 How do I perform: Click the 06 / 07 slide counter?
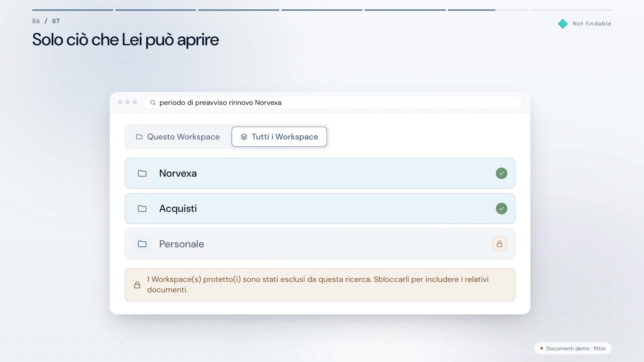coord(46,21)
